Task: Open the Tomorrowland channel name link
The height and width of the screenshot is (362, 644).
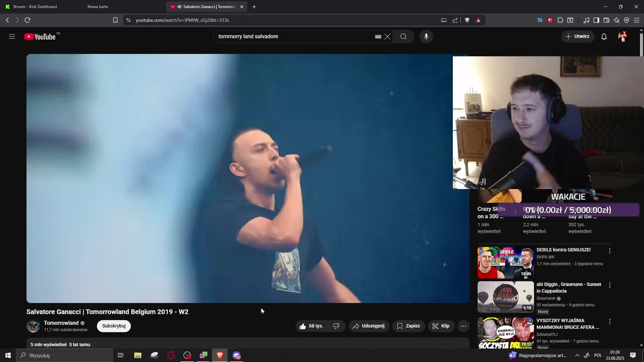Action: (x=61, y=323)
